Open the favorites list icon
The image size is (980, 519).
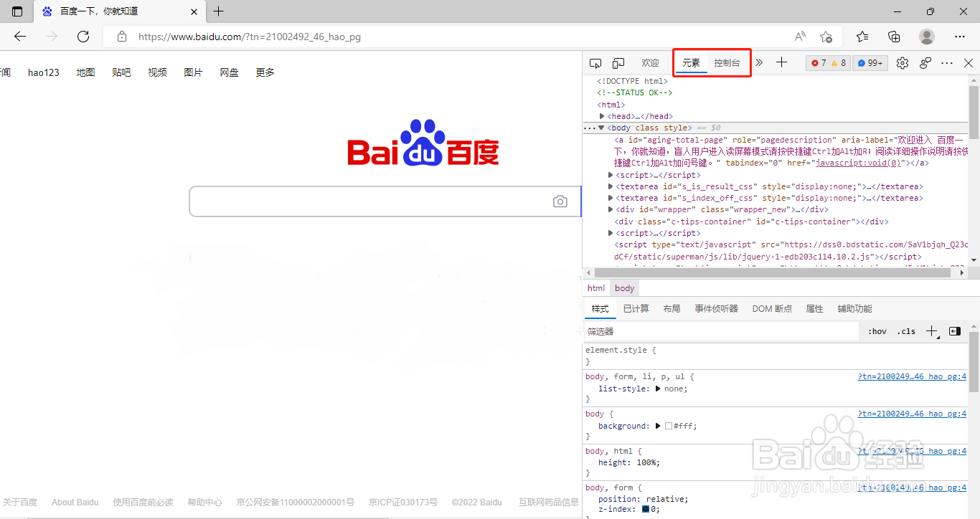point(862,37)
